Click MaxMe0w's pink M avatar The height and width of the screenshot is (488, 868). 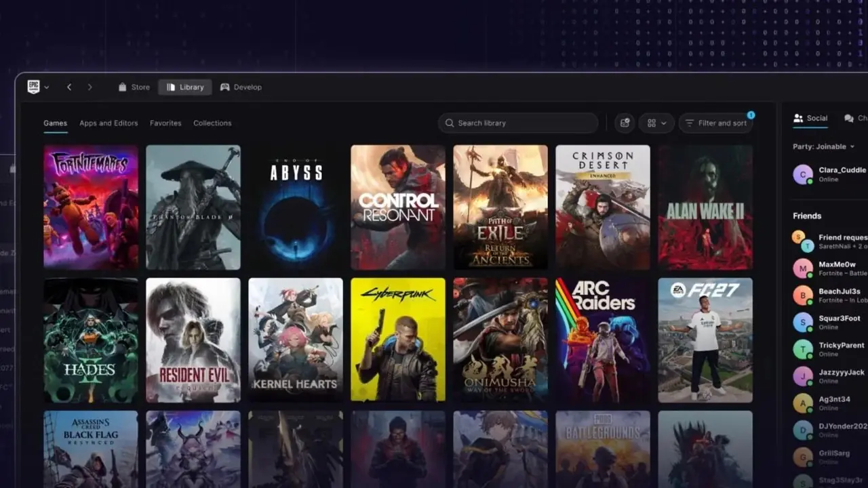tap(803, 268)
